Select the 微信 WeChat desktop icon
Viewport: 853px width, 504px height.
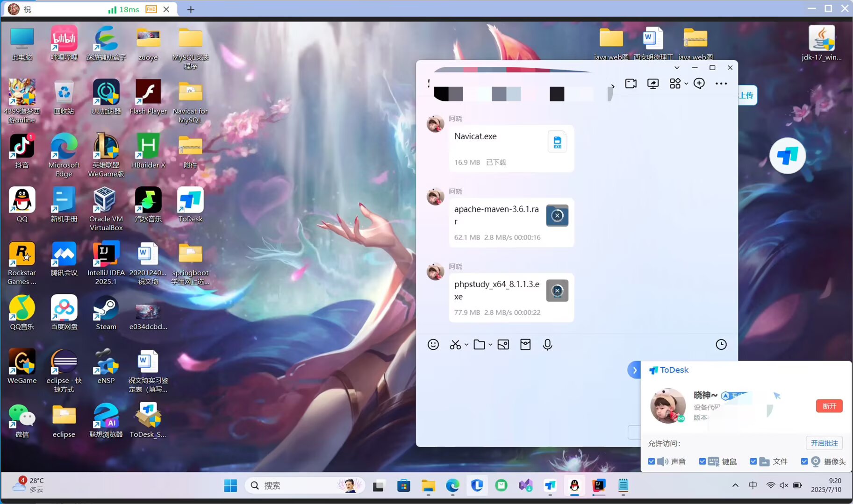click(x=22, y=420)
